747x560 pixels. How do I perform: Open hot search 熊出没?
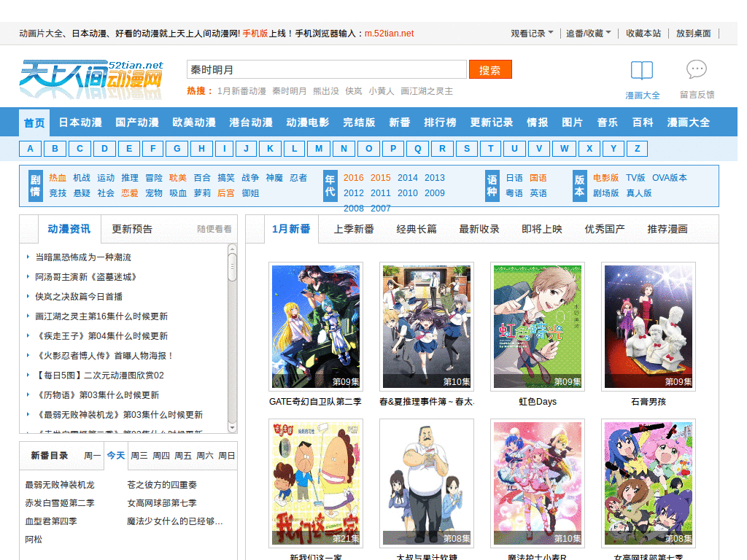pos(326,91)
